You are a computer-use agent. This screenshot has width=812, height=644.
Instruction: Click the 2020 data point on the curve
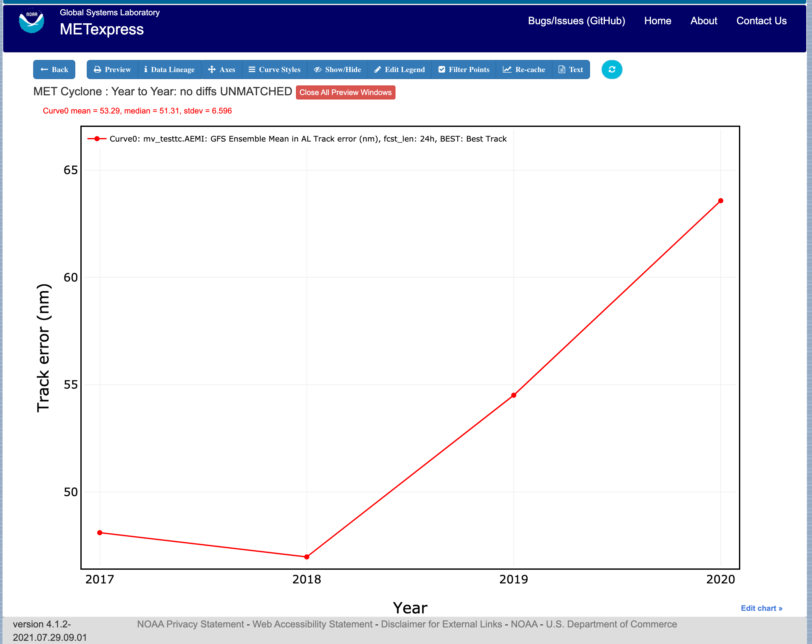click(720, 201)
